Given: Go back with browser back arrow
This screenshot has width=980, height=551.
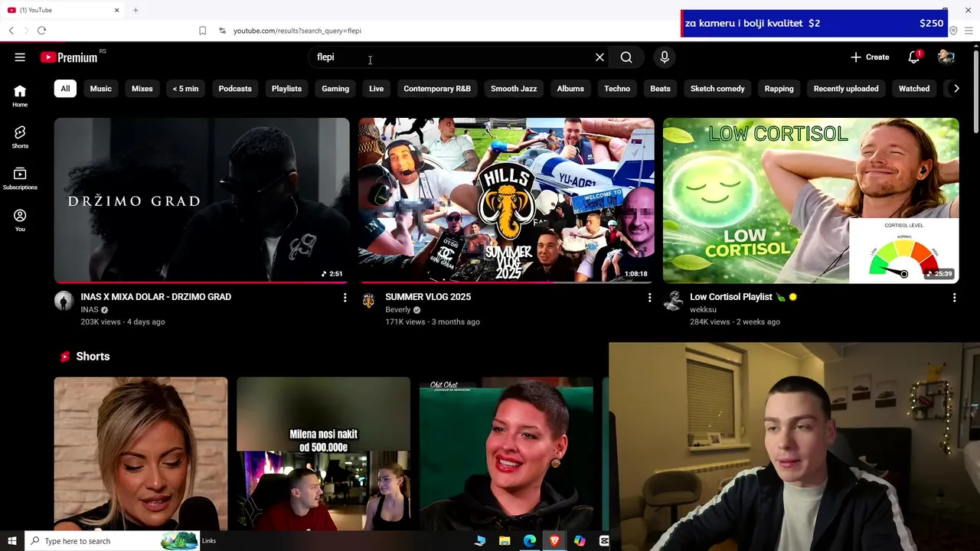Looking at the screenshot, I should 11,31.
